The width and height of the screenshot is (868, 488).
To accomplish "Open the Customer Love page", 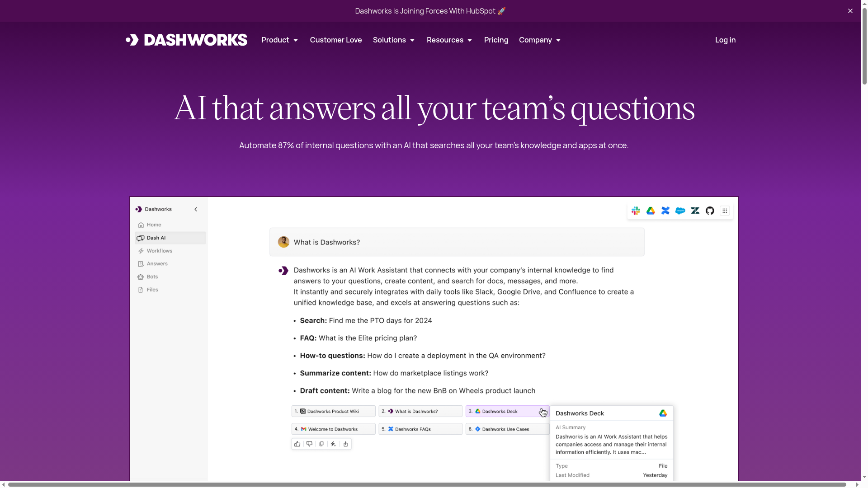I will [x=336, y=40].
